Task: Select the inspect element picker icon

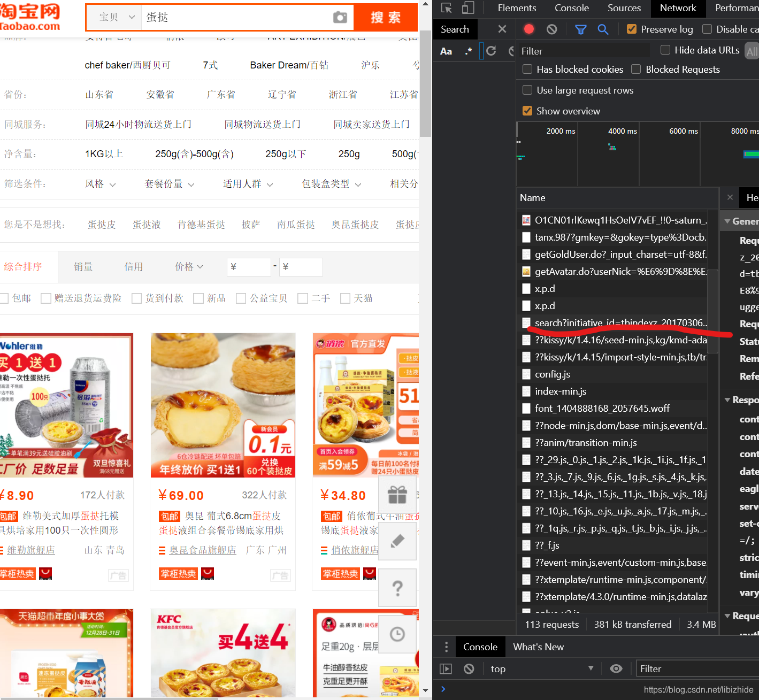Action: pyautogui.click(x=447, y=8)
